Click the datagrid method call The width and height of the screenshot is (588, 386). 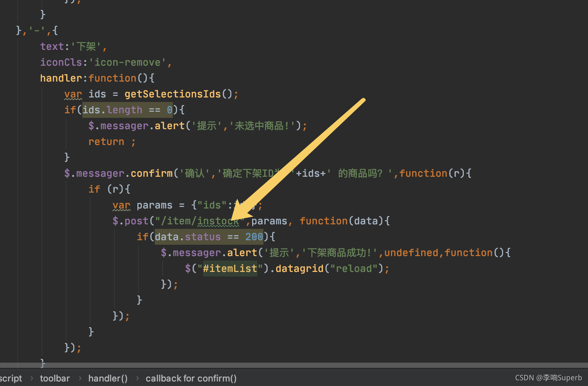(x=300, y=269)
